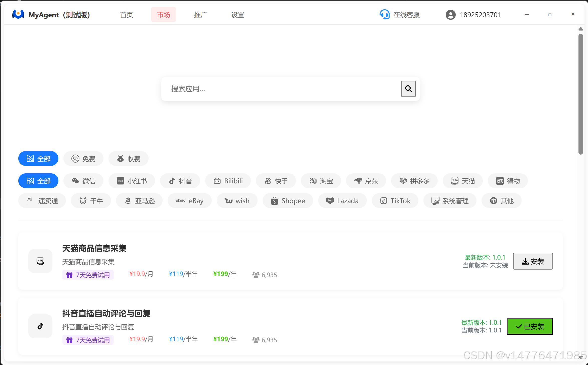Select 全部 in the platform filter row
Screen dimensions: 588x365
pos(38,181)
